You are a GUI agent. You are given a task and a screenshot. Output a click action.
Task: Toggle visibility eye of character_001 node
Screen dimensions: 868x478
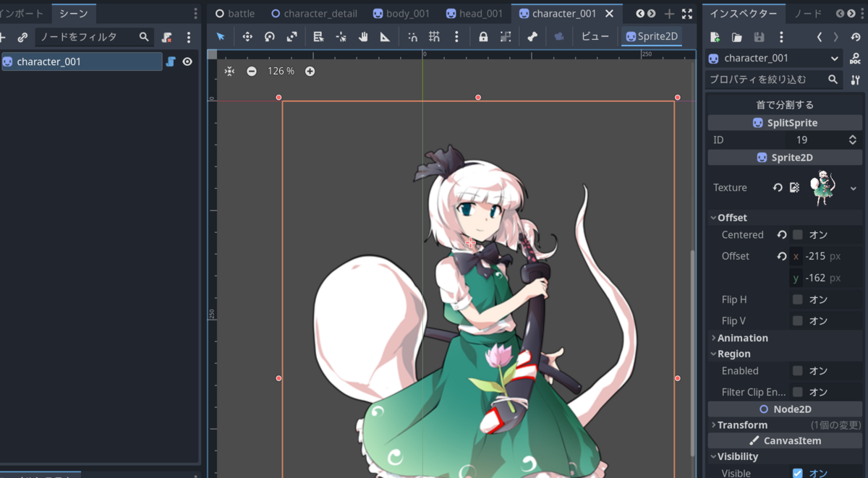pos(187,61)
